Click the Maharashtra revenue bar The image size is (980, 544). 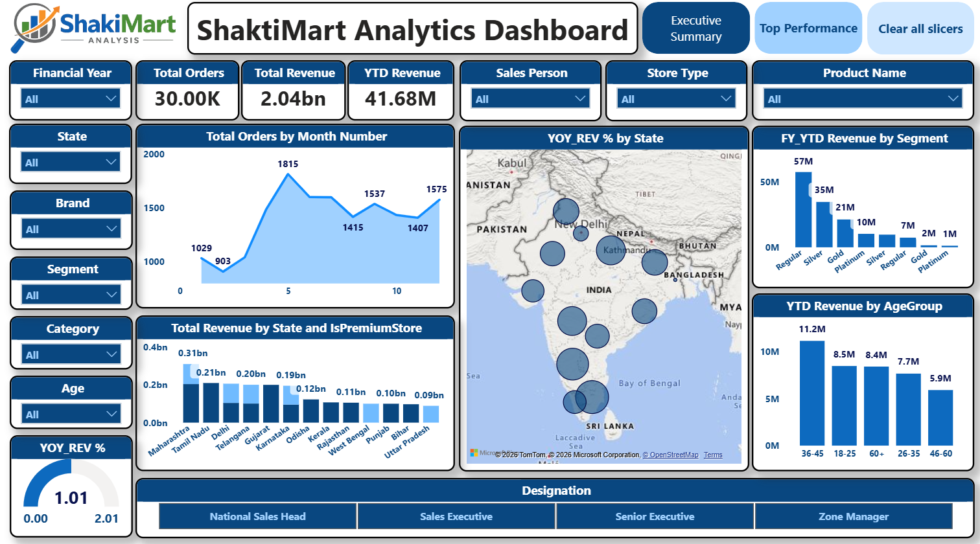191,394
